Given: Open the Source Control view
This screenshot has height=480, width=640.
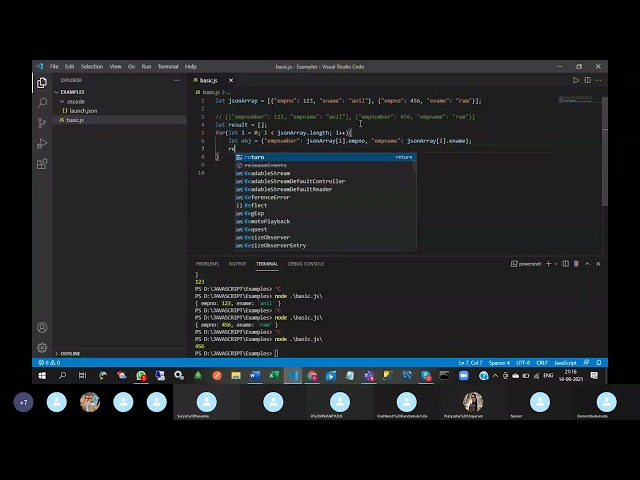Looking at the screenshot, I should [42, 123].
